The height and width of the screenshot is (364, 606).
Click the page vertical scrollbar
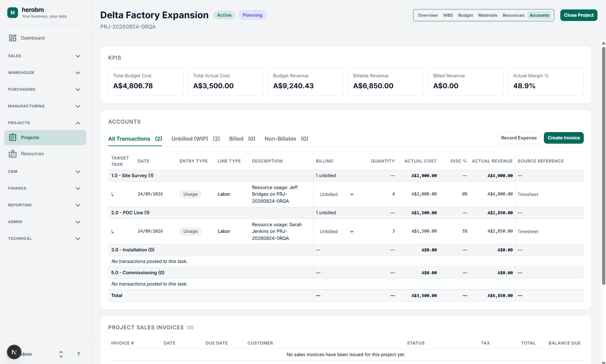click(604, 165)
